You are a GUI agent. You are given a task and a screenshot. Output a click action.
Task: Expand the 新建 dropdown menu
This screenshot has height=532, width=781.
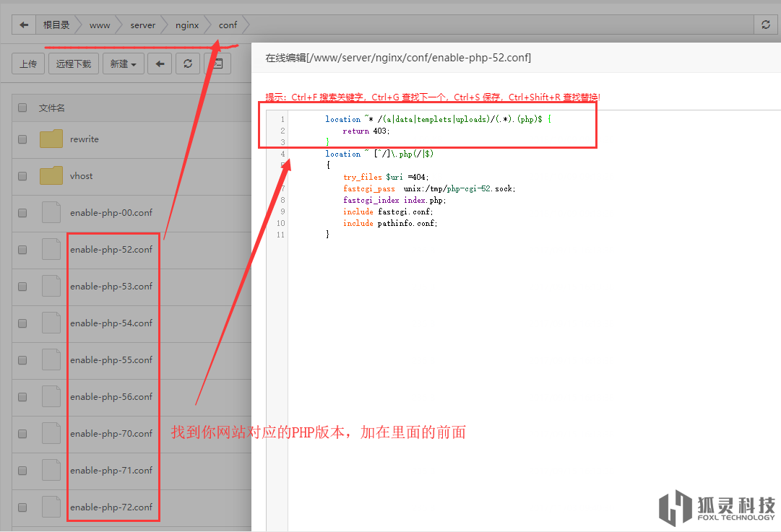pyautogui.click(x=123, y=64)
